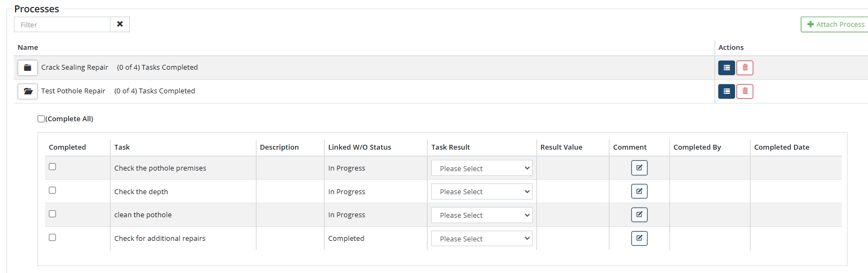Edit comment for Check the depth task
The image size is (868, 273).
(639, 191)
